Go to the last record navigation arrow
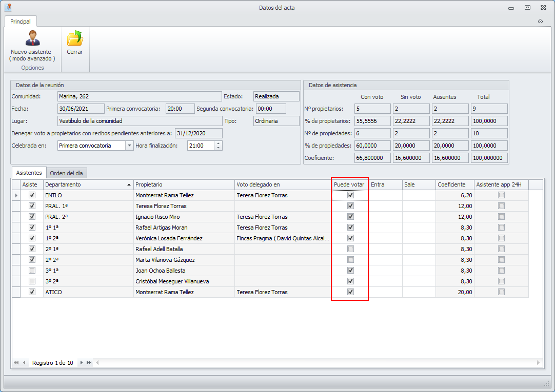555x392 pixels. click(x=89, y=363)
